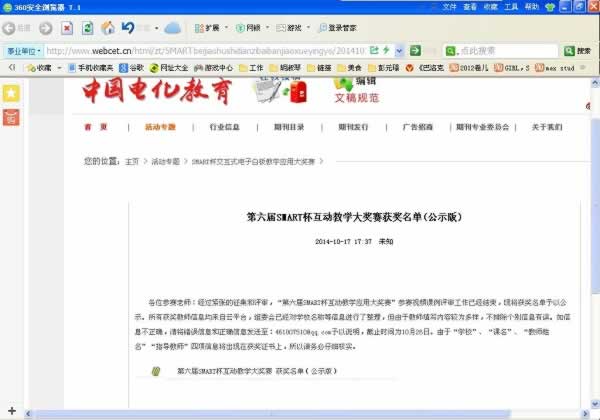This screenshot has height=420, width=600.
Task: Click the 登录管家 login manager button
Action: tap(338, 28)
